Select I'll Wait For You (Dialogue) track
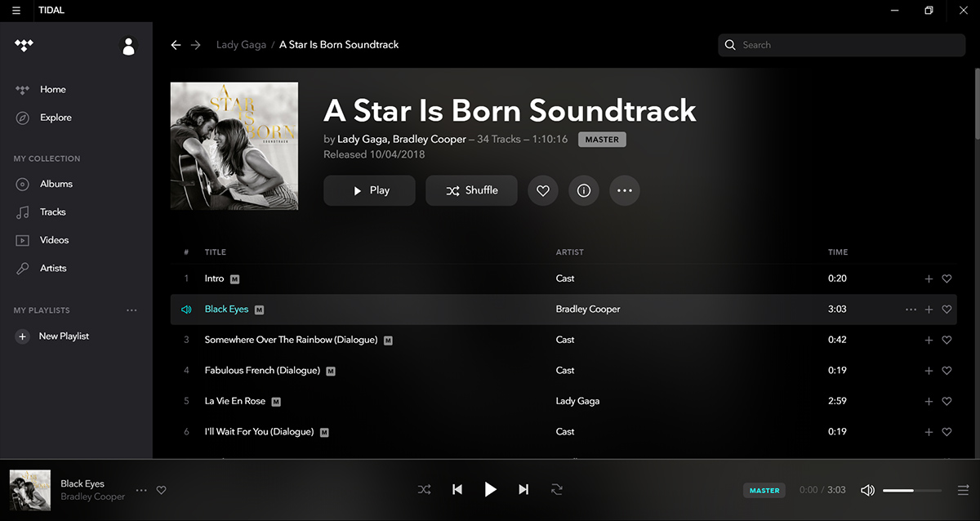This screenshot has height=521, width=980. coord(259,432)
